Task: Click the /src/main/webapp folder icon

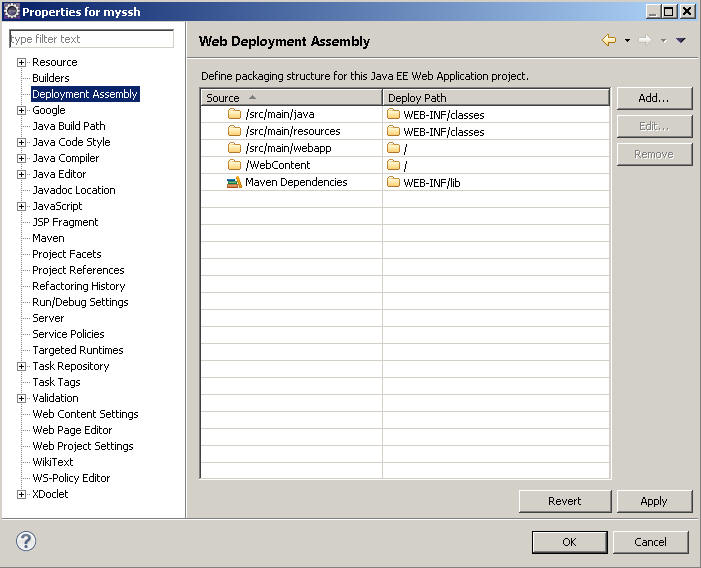Action: pyautogui.click(x=235, y=148)
